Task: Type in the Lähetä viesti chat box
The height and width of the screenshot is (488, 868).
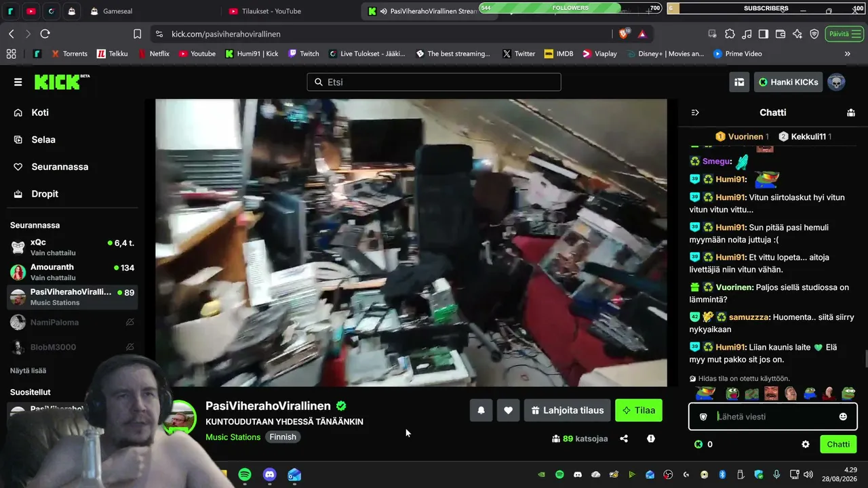Action: [772, 416]
